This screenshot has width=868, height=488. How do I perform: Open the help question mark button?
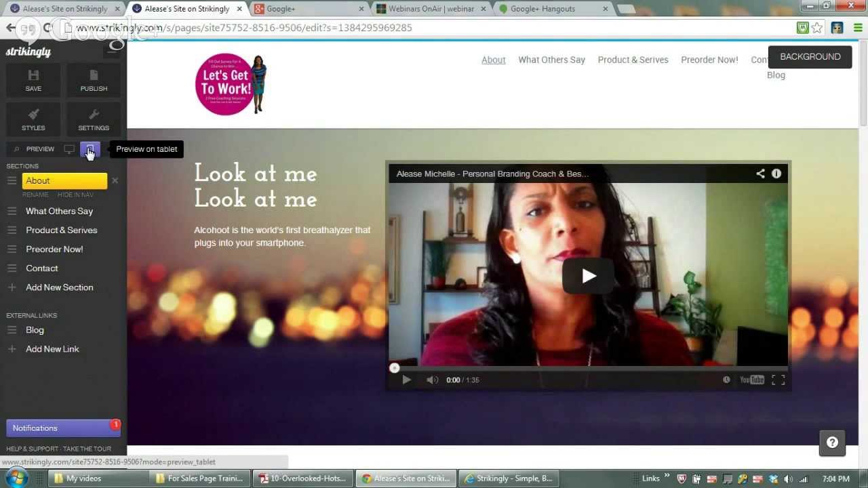click(x=832, y=443)
